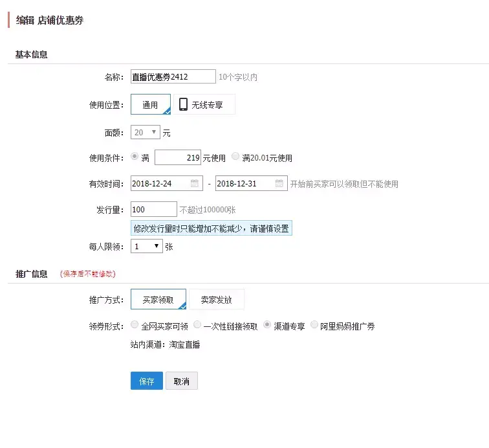Click the 取消 cancel button
Screen dimensions: 489x448
pos(182,381)
